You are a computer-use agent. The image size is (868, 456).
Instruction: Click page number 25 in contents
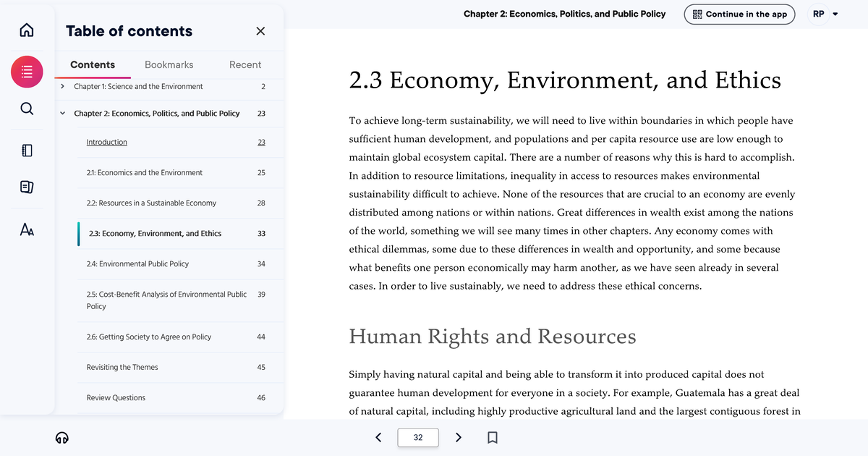click(x=261, y=172)
